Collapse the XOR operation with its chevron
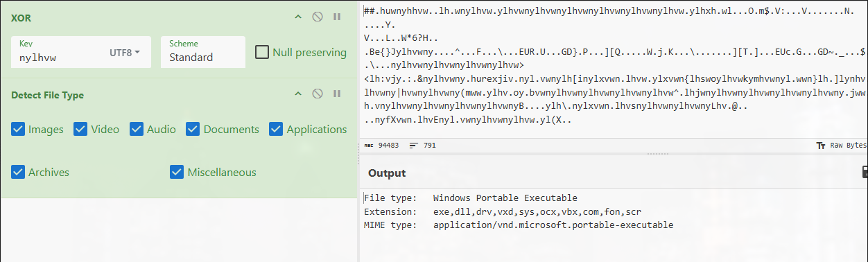This screenshot has width=868, height=262. (298, 17)
